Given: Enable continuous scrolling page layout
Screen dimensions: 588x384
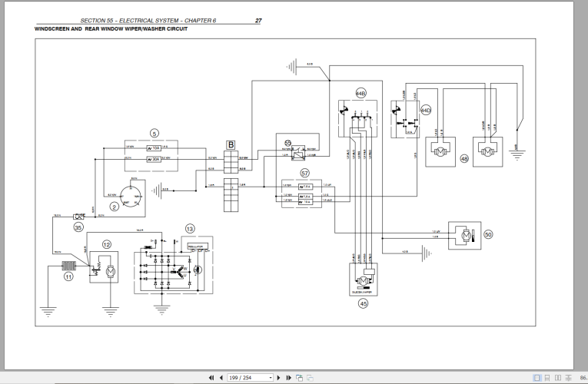Looking at the screenshot, I should [x=547, y=378].
